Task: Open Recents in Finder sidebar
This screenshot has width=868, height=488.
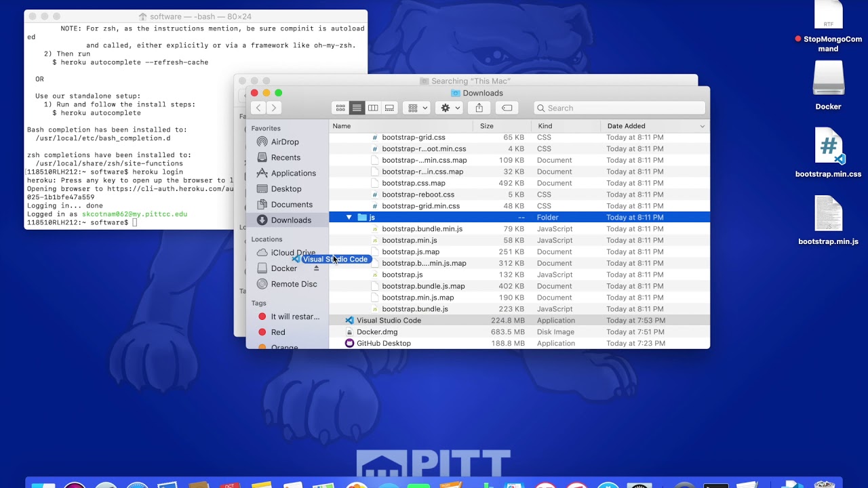Action: [285, 157]
